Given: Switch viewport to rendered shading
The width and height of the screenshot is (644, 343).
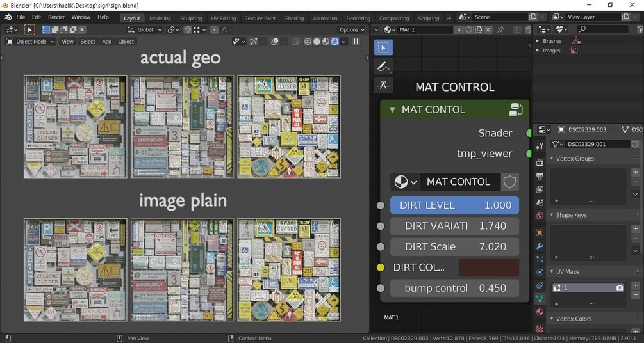Looking at the screenshot, I should (x=334, y=42).
